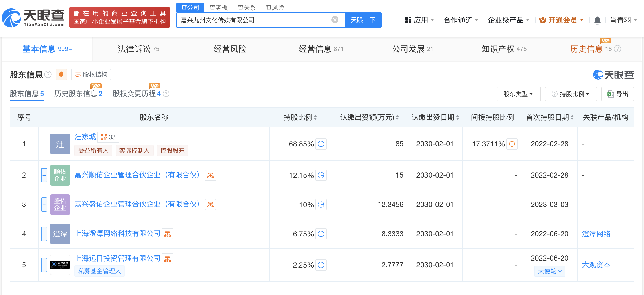Open 上海澄潭网络科技有限公司 company link

117,234
